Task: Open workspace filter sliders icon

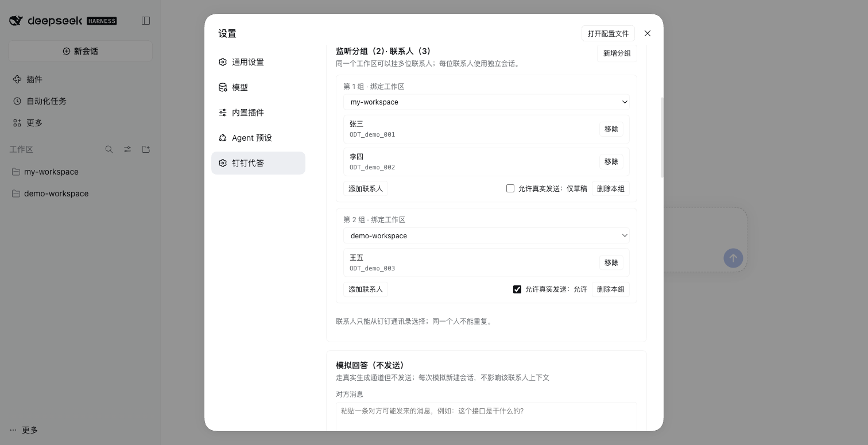Action: click(127, 149)
